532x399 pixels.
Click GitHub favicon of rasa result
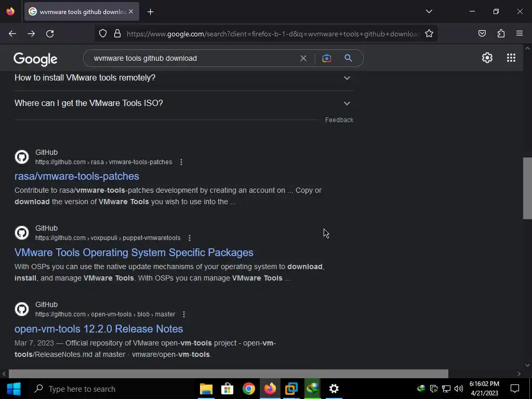click(x=22, y=157)
